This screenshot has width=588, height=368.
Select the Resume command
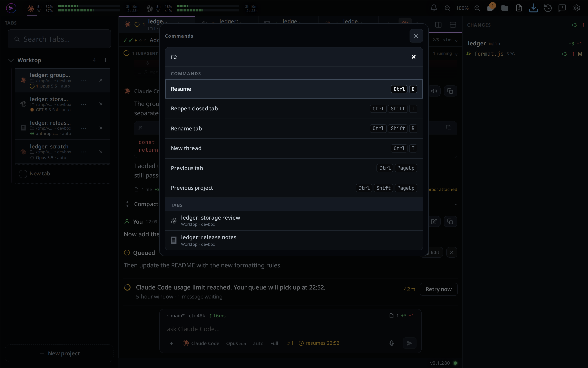(294, 89)
